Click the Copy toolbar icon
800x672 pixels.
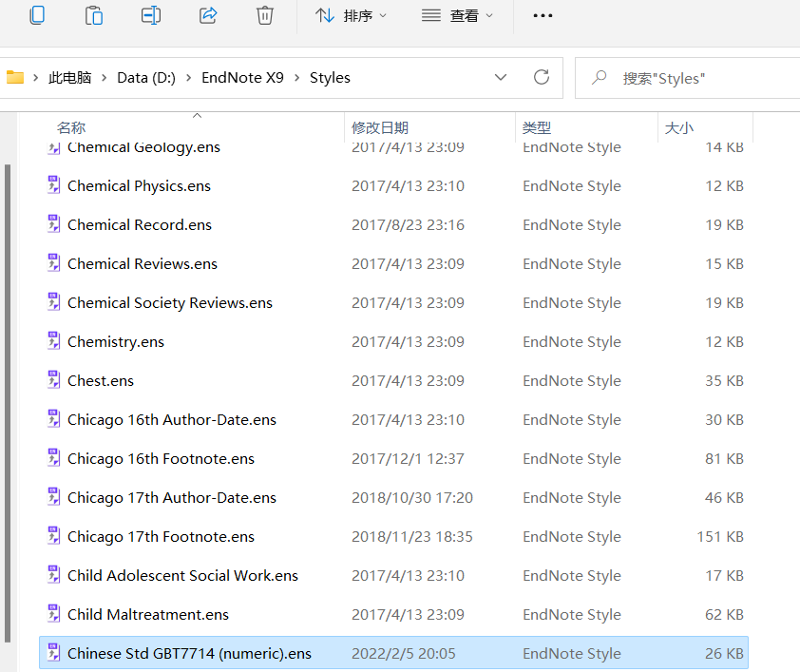click(x=37, y=15)
